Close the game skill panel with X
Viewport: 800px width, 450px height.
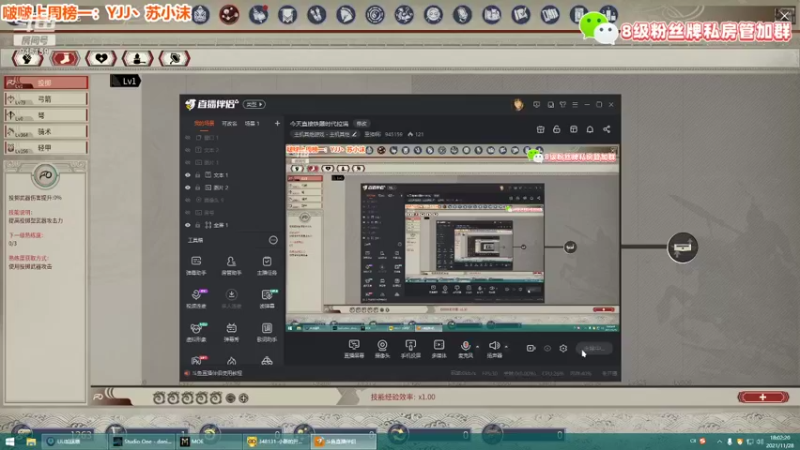(785, 16)
